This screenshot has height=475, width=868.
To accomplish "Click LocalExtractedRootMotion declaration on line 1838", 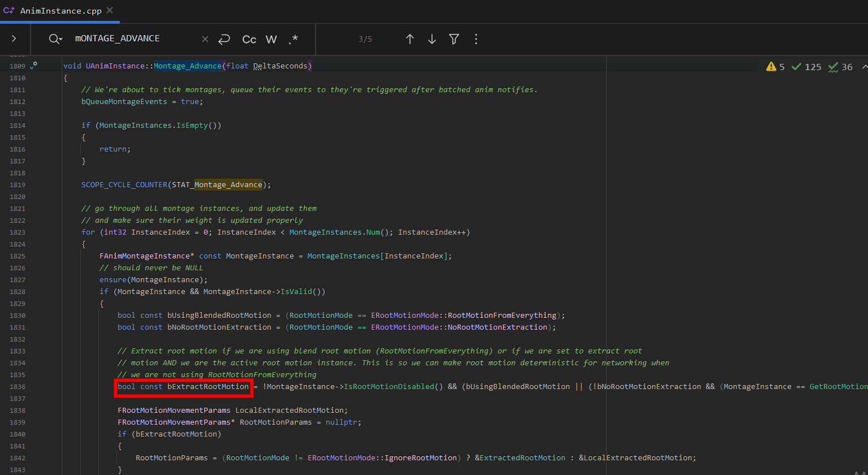I will 290,411.
